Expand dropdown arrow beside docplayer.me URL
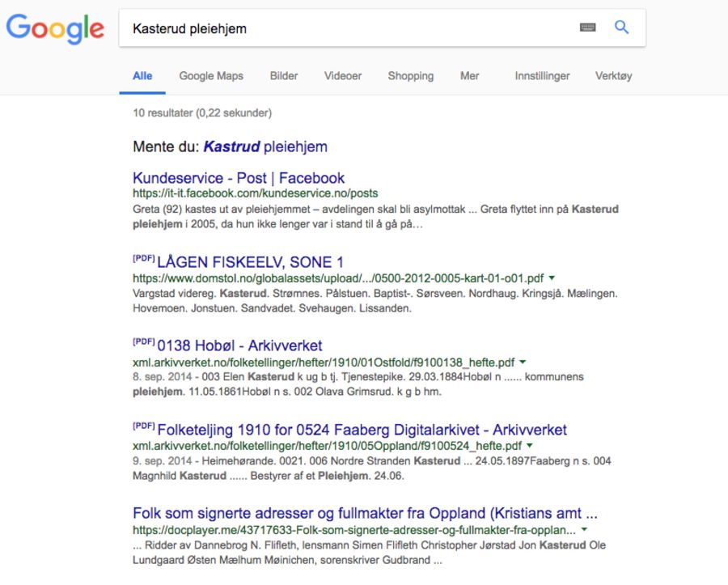The width and height of the screenshot is (728, 585). pos(584,529)
